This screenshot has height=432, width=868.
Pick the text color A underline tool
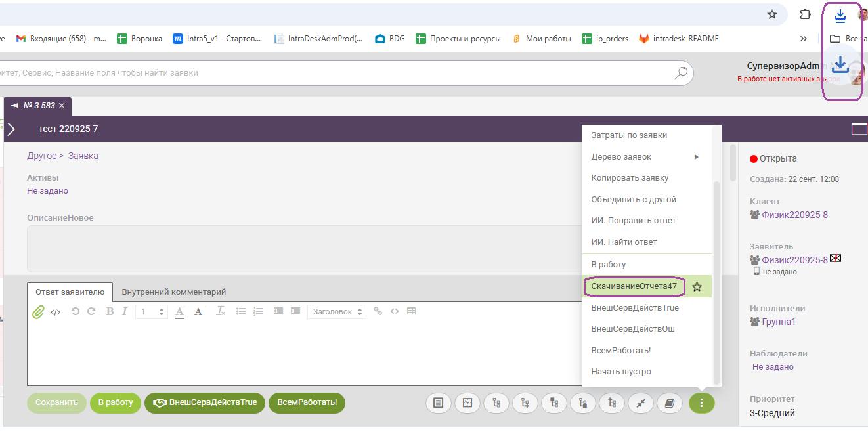[x=180, y=311]
